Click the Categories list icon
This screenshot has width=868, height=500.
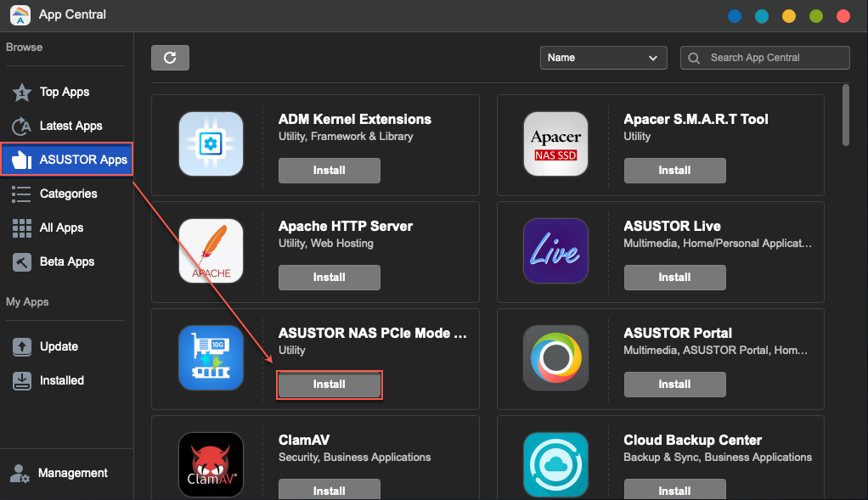pyautogui.click(x=21, y=194)
